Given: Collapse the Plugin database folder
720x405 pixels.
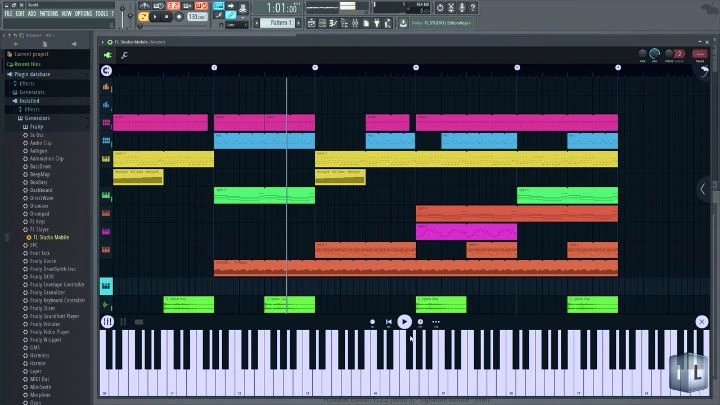Looking at the screenshot, I should 32,74.
